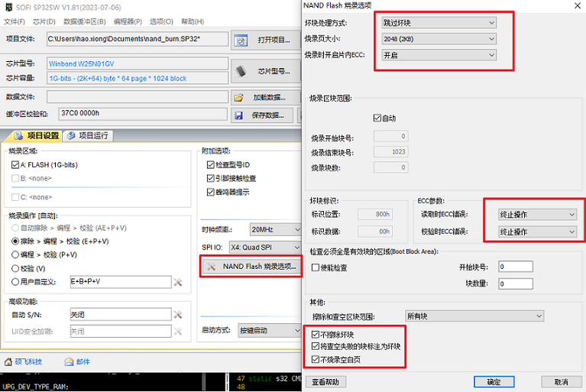Open the SPI IO X4: Quad SPI dropdown
Screen dimensions: 586x392
[x=265, y=248]
